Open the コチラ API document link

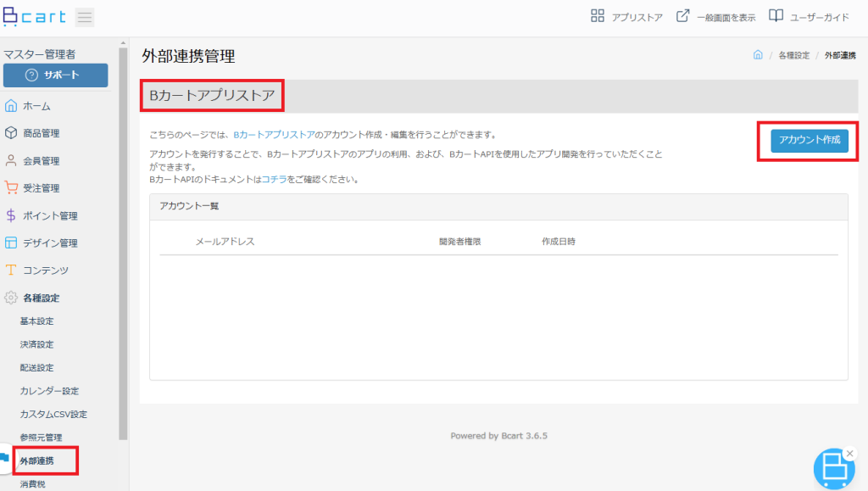[274, 179]
